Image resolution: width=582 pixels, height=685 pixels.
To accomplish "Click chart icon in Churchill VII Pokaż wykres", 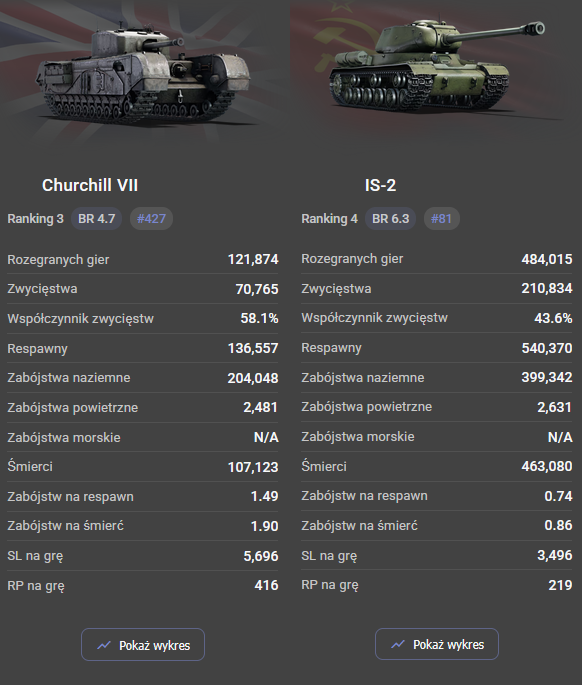I will point(104,645).
